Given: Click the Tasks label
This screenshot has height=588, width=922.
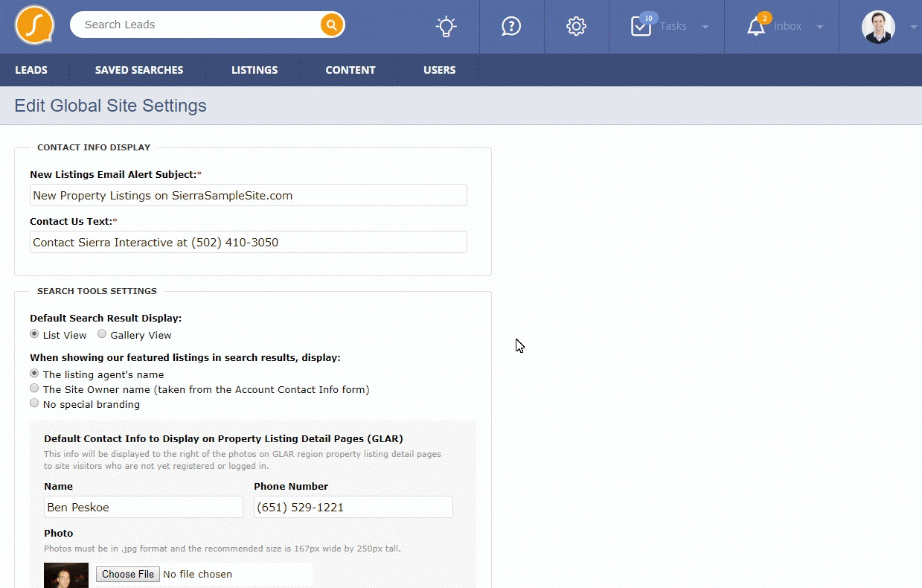Looking at the screenshot, I should point(673,26).
